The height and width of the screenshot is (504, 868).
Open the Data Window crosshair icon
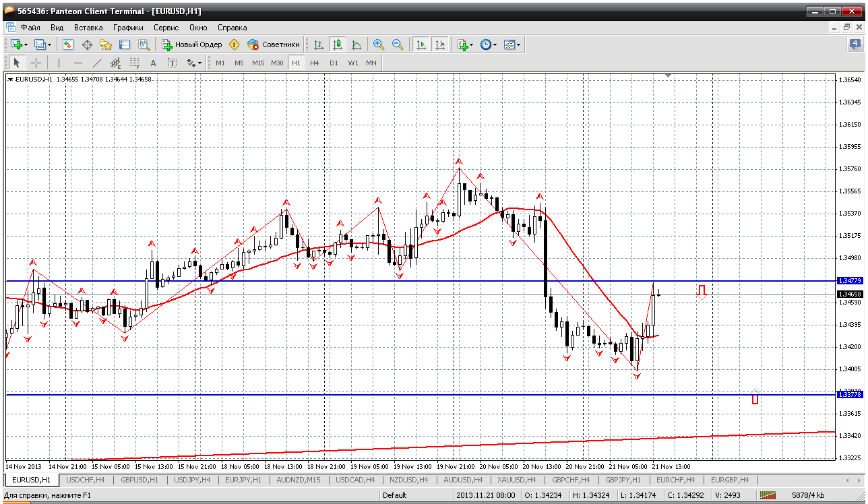click(x=87, y=44)
